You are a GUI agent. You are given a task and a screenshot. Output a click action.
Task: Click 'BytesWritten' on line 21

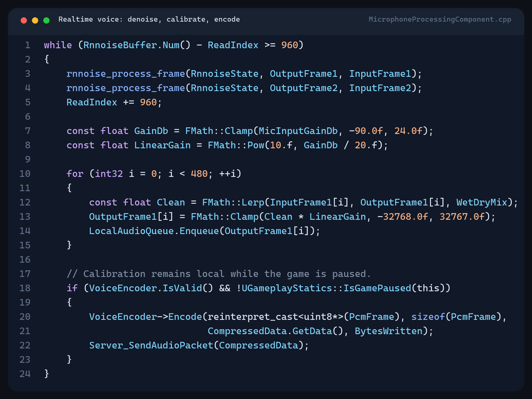point(389,331)
